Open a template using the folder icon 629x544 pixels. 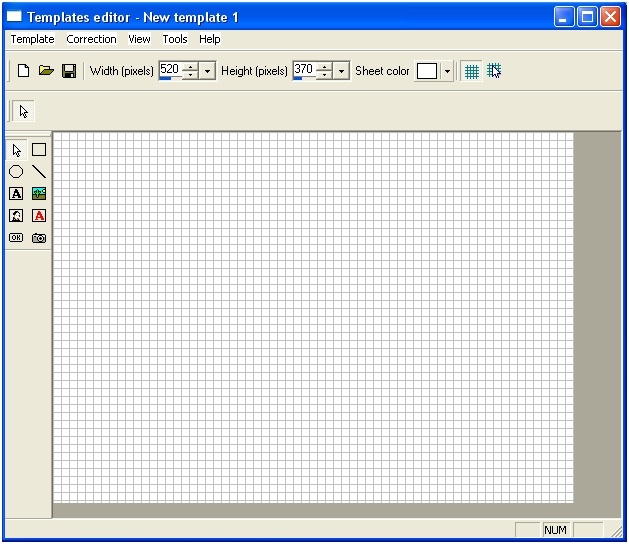pos(47,71)
